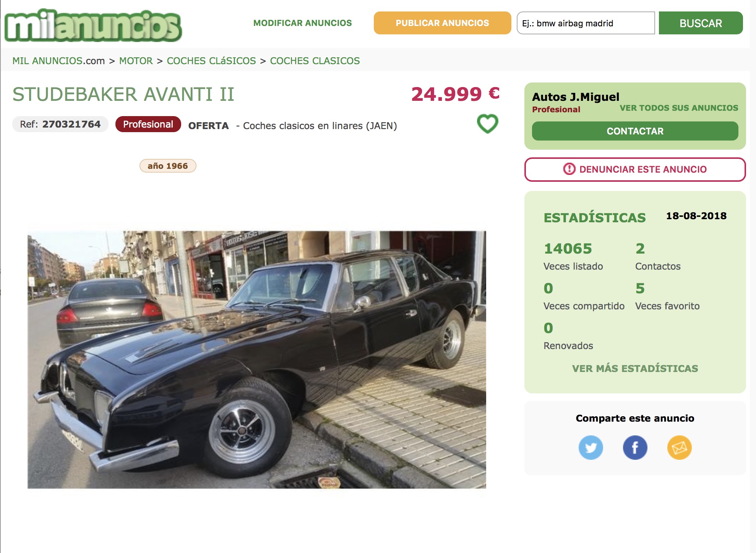Open the MOTOR breadcrumb link

click(136, 61)
